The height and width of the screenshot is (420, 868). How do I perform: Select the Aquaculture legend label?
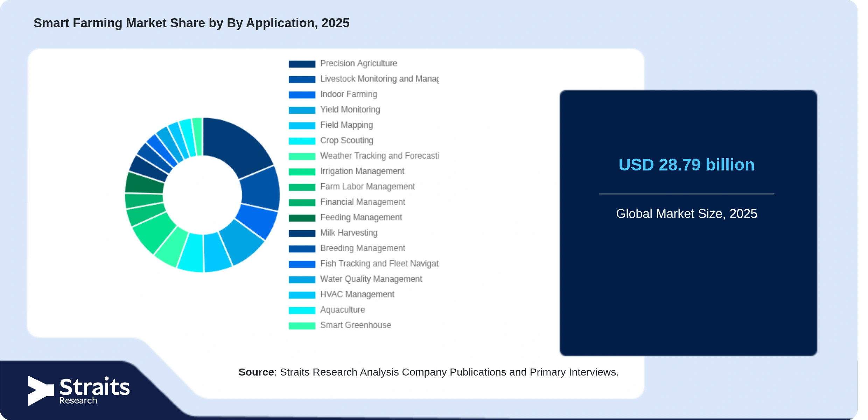coord(342,310)
